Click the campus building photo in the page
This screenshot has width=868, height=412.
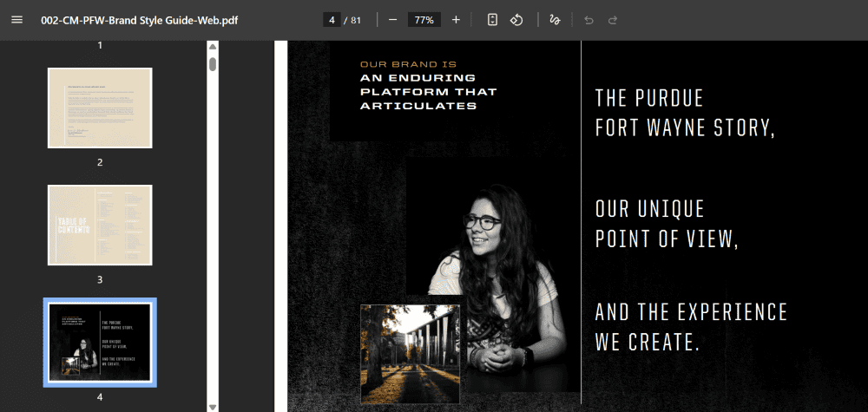pos(411,354)
